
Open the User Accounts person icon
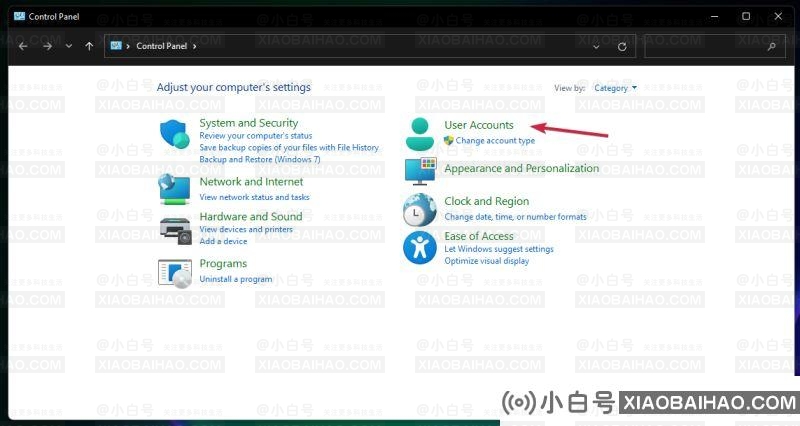[x=419, y=134]
